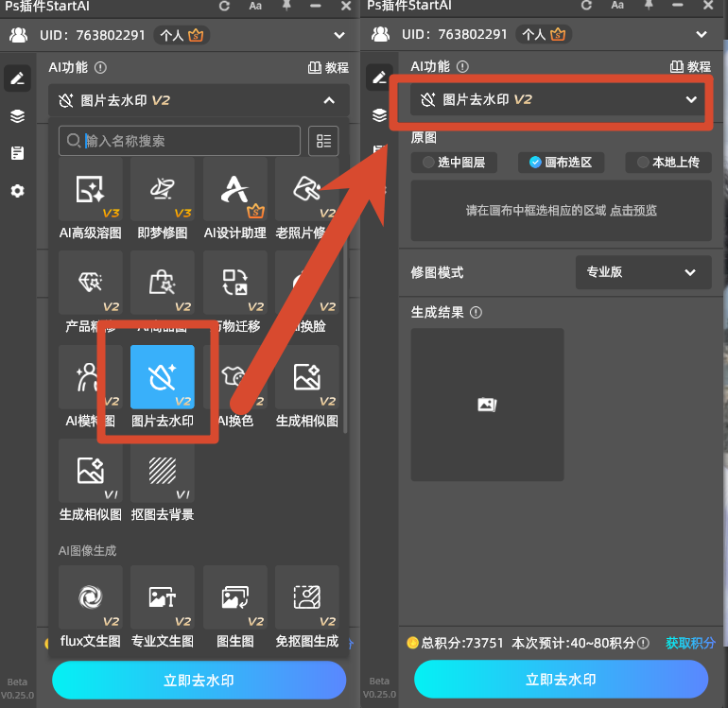Click the user avatar icon in right panel
This screenshot has width=728, height=708.
pyautogui.click(x=381, y=34)
